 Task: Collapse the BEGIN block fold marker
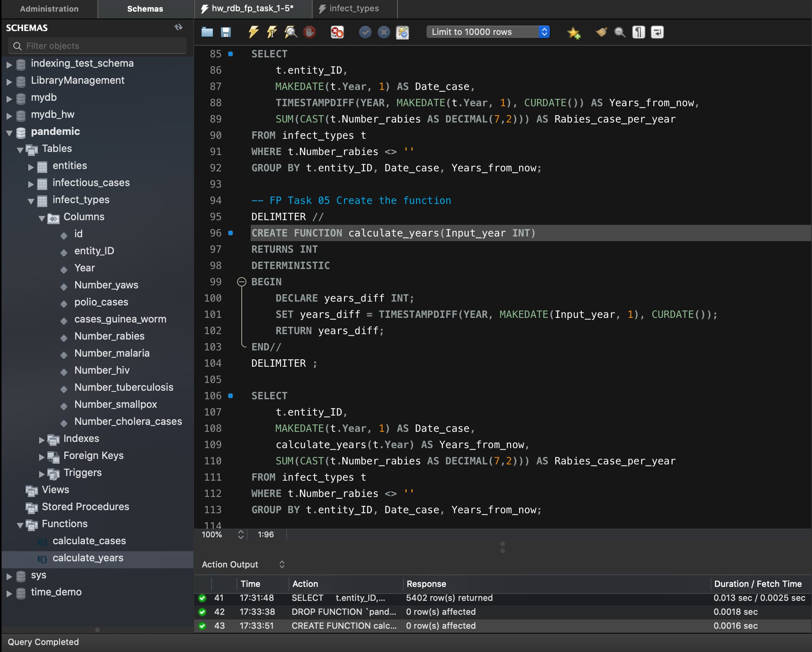coord(241,282)
